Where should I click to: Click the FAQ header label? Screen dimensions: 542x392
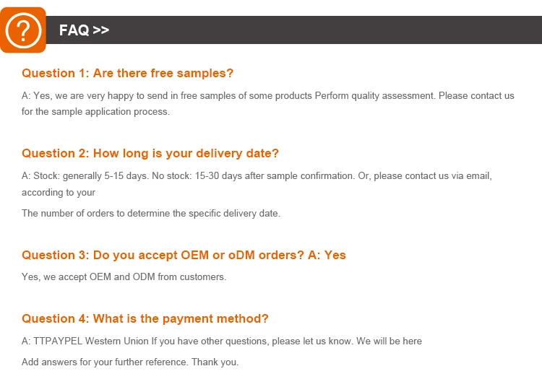point(74,30)
